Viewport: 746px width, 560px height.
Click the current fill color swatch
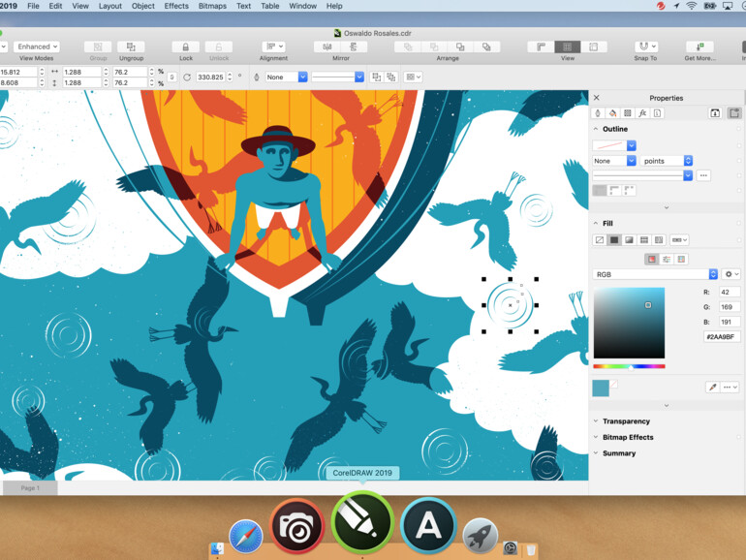601,389
